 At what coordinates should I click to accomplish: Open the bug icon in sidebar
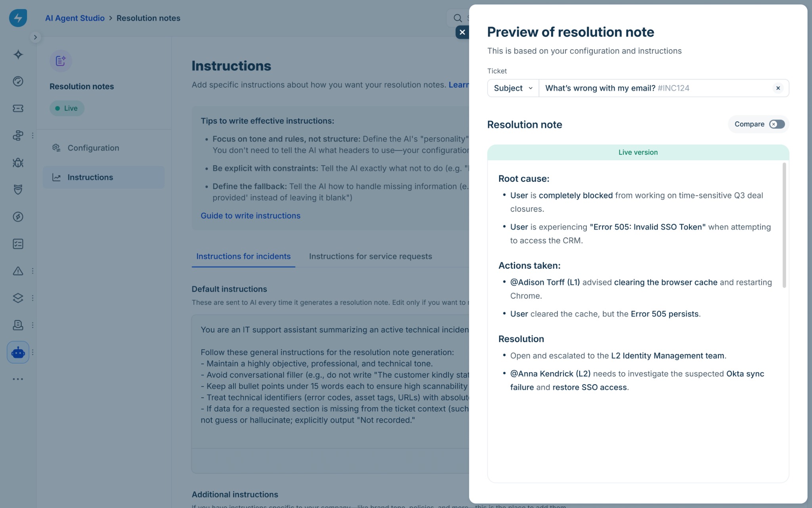click(x=18, y=163)
